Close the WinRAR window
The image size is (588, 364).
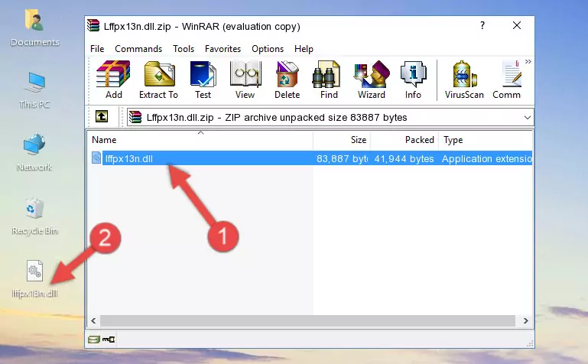[516, 25]
